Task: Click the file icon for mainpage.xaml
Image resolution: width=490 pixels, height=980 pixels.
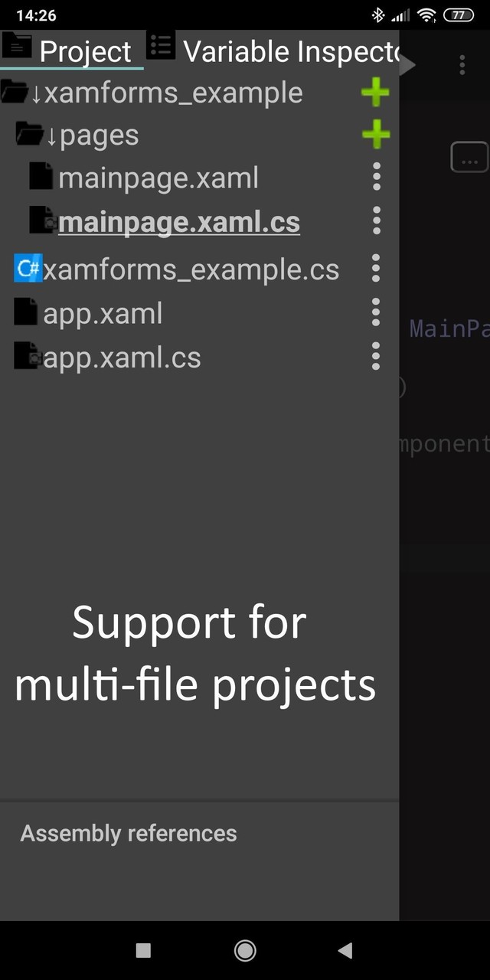Action: tap(40, 177)
